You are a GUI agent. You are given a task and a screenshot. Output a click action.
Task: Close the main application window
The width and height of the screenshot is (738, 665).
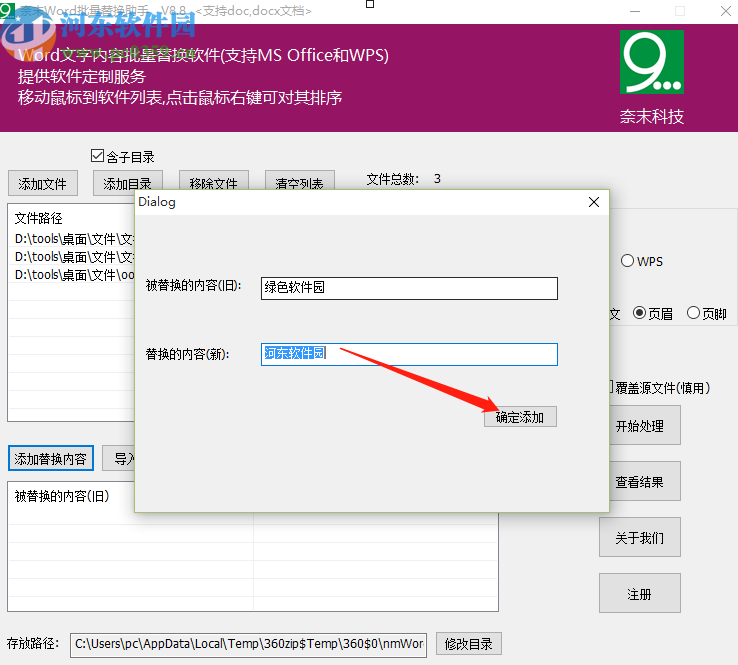pos(725,11)
